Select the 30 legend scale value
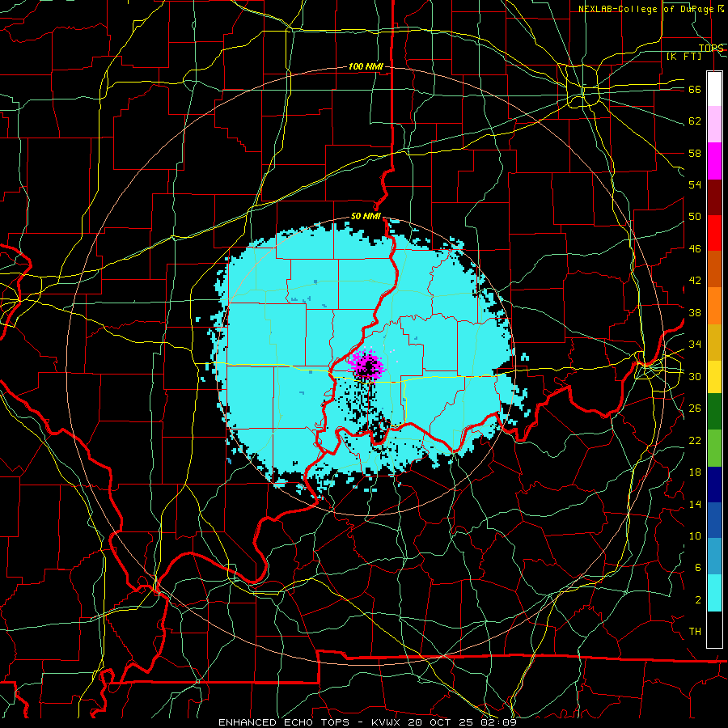The width and height of the screenshot is (728, 728). [x=695, y=376]
